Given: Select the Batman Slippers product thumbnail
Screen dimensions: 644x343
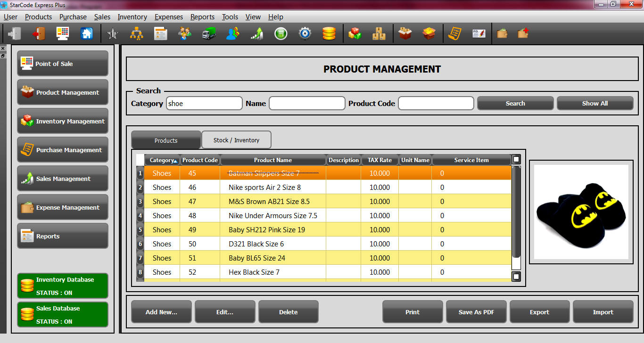Looking at the screenshot, I should [581, 212].
